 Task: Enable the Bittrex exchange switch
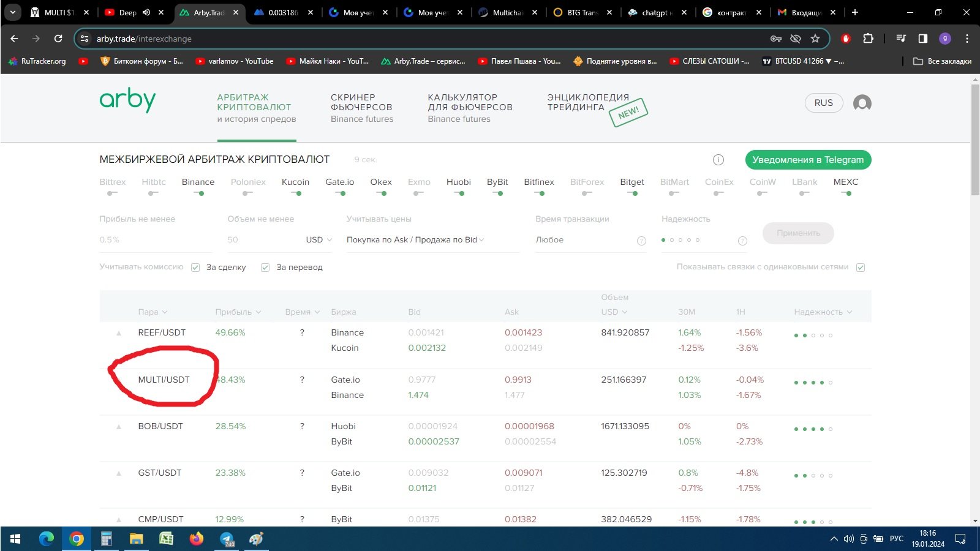(112, 193)
